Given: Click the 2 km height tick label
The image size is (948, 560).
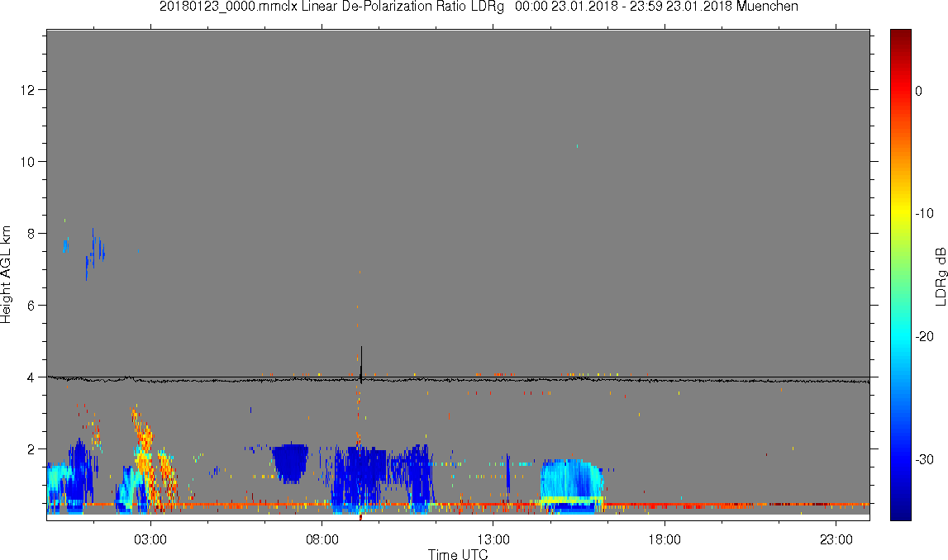Looking at the screenshot, I should [x=31, y=448].
